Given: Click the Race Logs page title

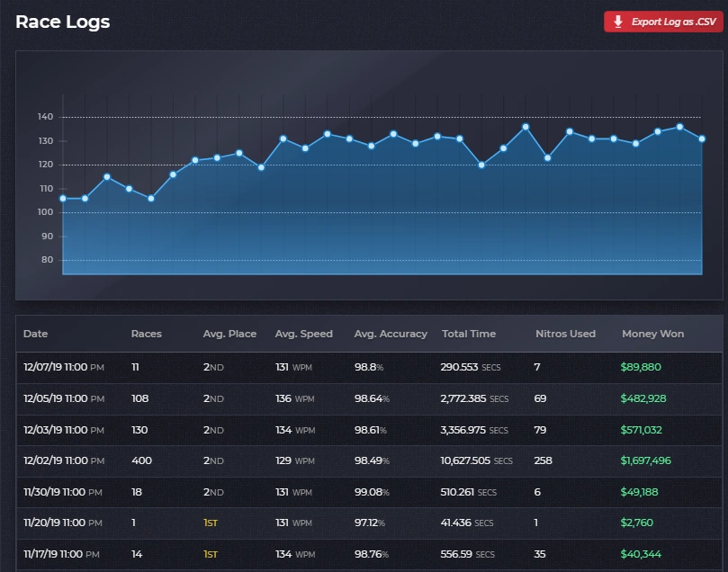Looking at the screenshot, I should point(60,22).
